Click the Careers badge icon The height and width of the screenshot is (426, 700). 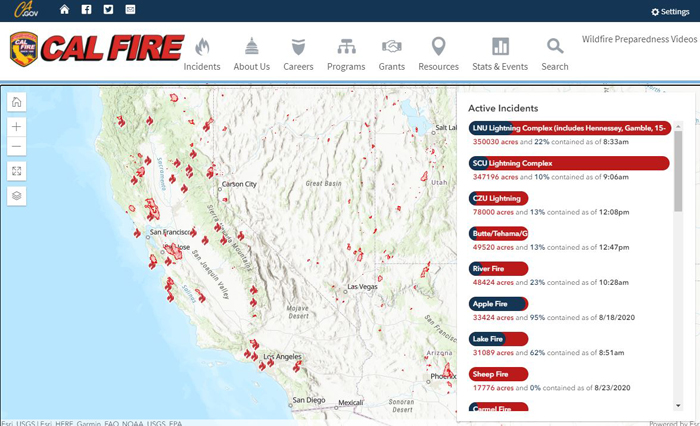tap(298, 46)
